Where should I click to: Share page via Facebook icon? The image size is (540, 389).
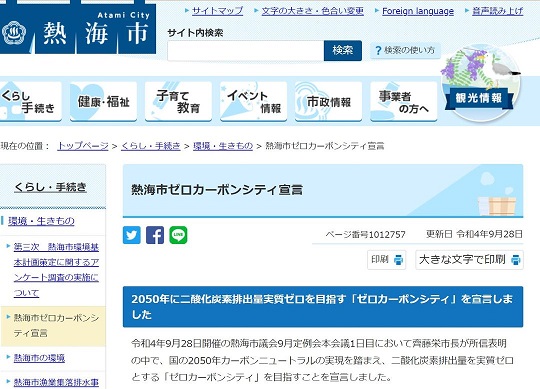coord(155,235)
